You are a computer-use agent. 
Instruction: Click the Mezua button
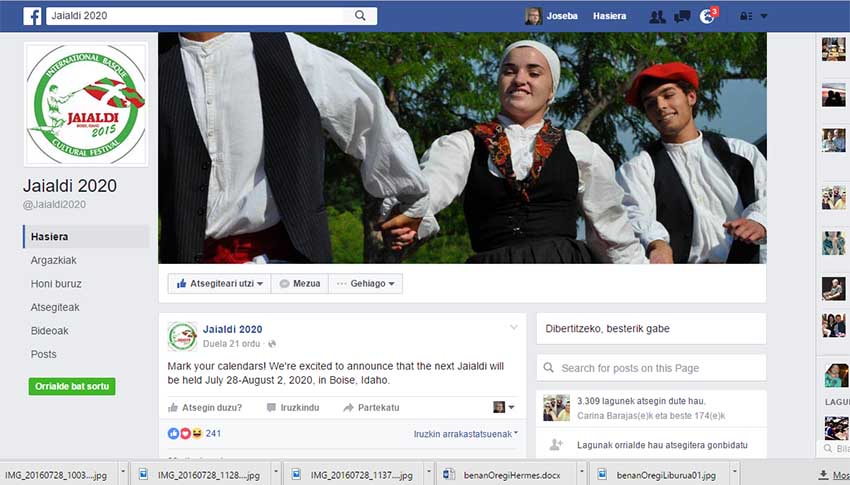pos(300,283)
